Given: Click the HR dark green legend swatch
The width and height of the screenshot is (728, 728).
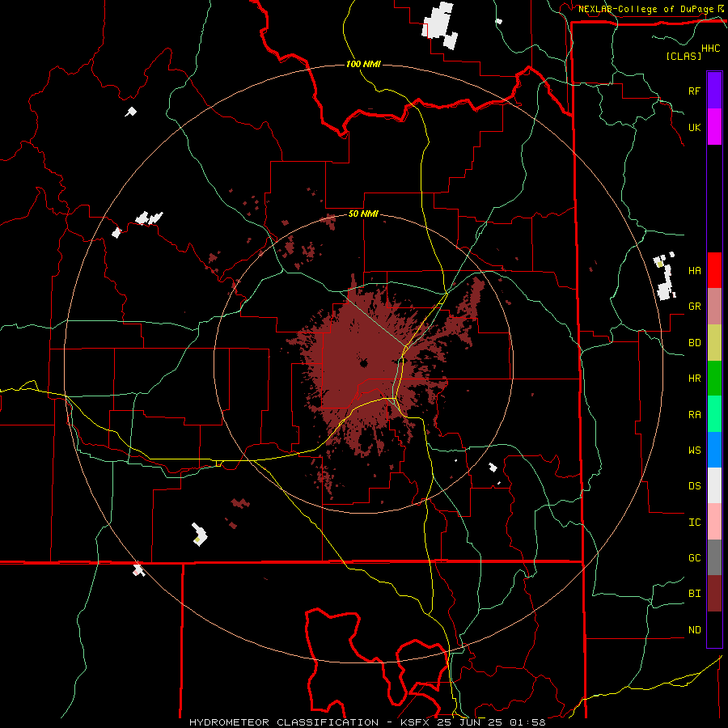Looking at the screenshot, I should (x=714, y=379).
